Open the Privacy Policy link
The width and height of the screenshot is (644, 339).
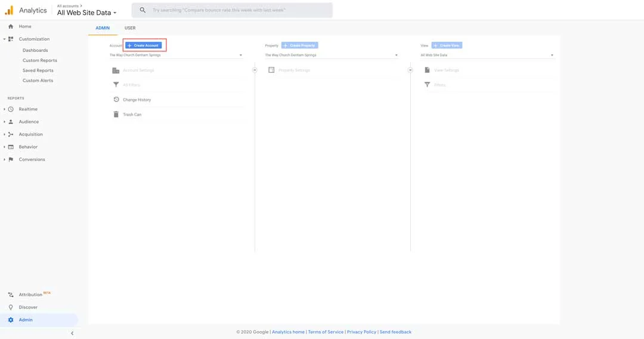pyautogui.click(x=361, y=332)
